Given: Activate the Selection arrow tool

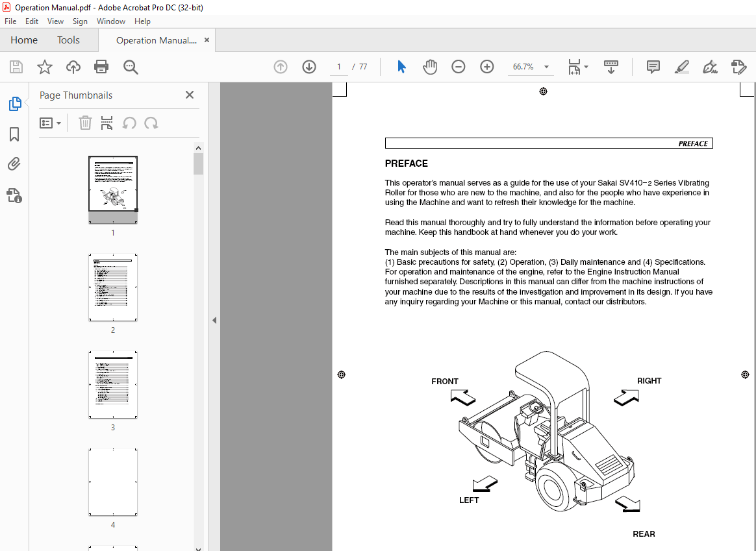Looking at the screenshot, I should coord(401,67).
